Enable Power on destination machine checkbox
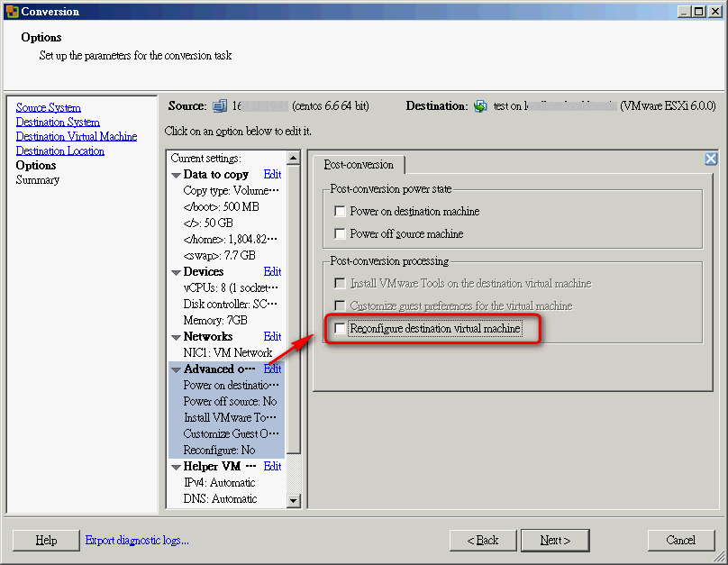Screen dimensions: 728x565 coord(340,211)
